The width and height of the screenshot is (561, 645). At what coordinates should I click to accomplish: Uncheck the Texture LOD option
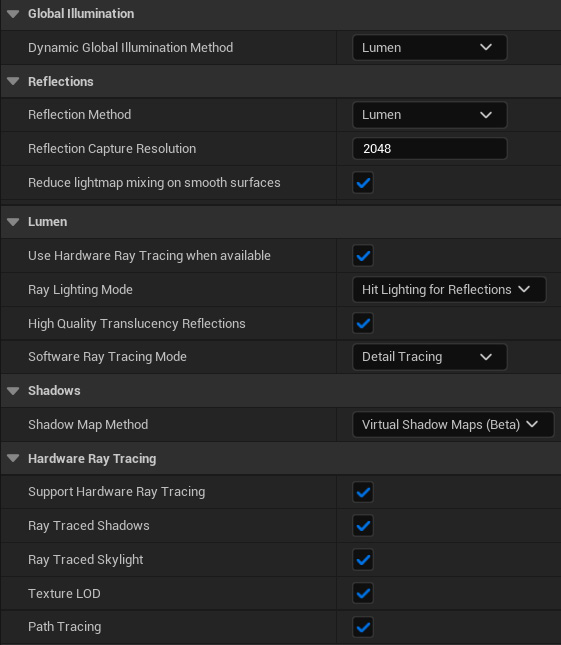(363, 593)
